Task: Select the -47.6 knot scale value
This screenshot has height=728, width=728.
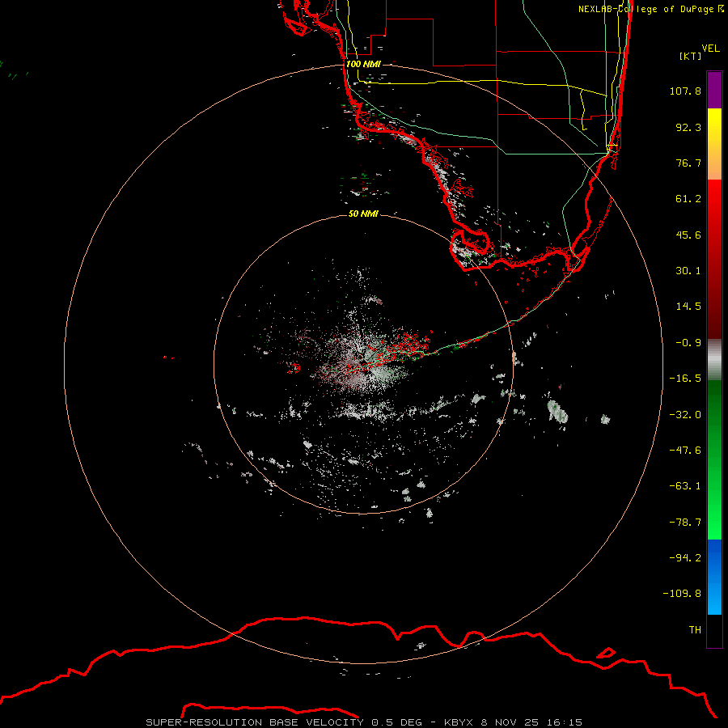Action: (685, 451)
